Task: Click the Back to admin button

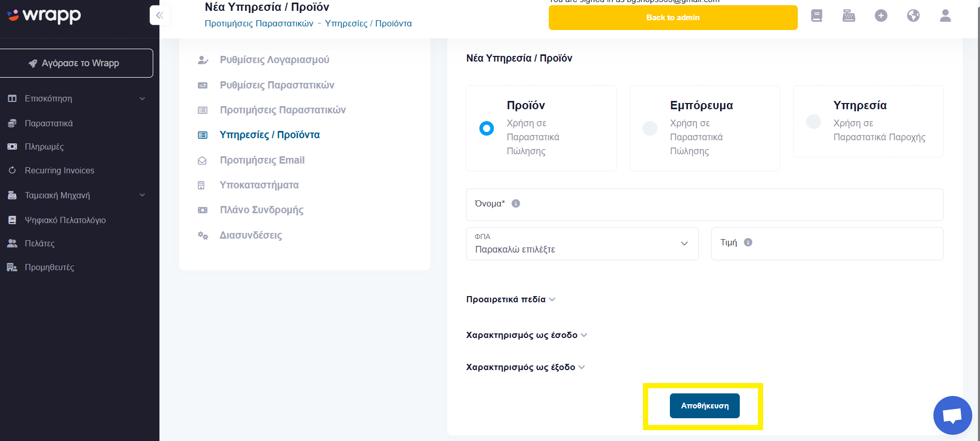Action: tap(673, 18)
